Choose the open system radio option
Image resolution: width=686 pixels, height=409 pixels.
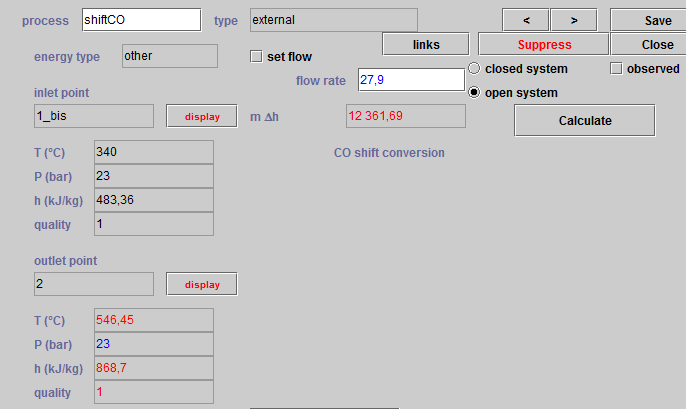click(474, 93)
